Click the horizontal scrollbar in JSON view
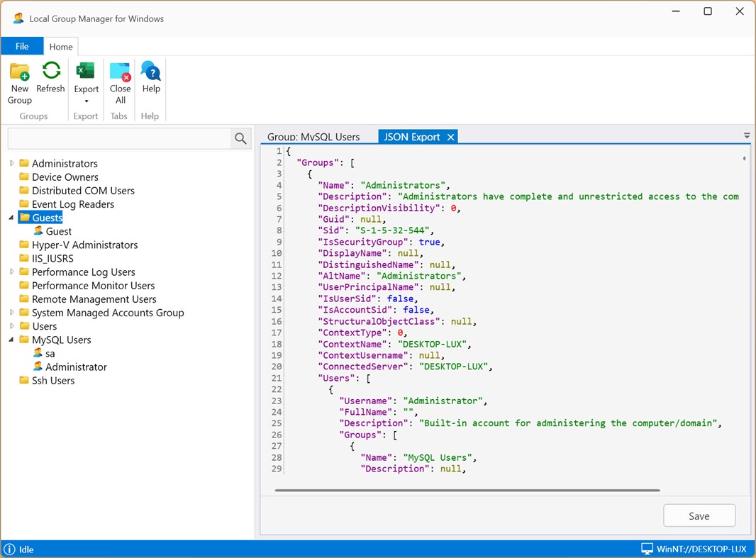The image size is (756, 558). pos(467,490)
